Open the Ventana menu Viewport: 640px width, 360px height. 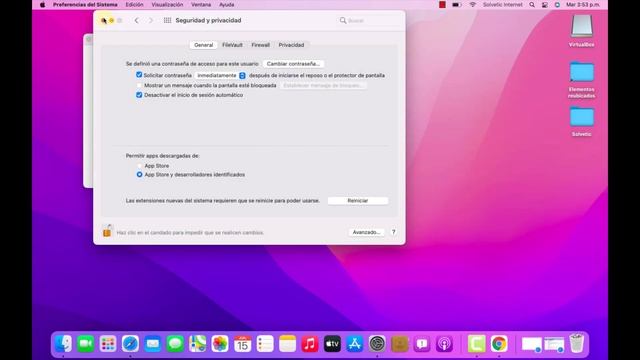[201, 5]
